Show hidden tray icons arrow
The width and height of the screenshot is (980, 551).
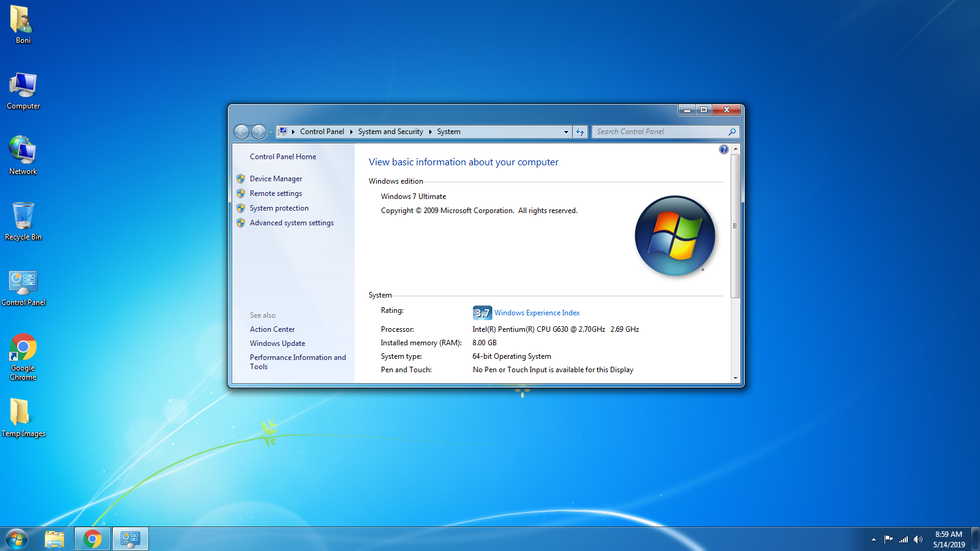point(873,539)
